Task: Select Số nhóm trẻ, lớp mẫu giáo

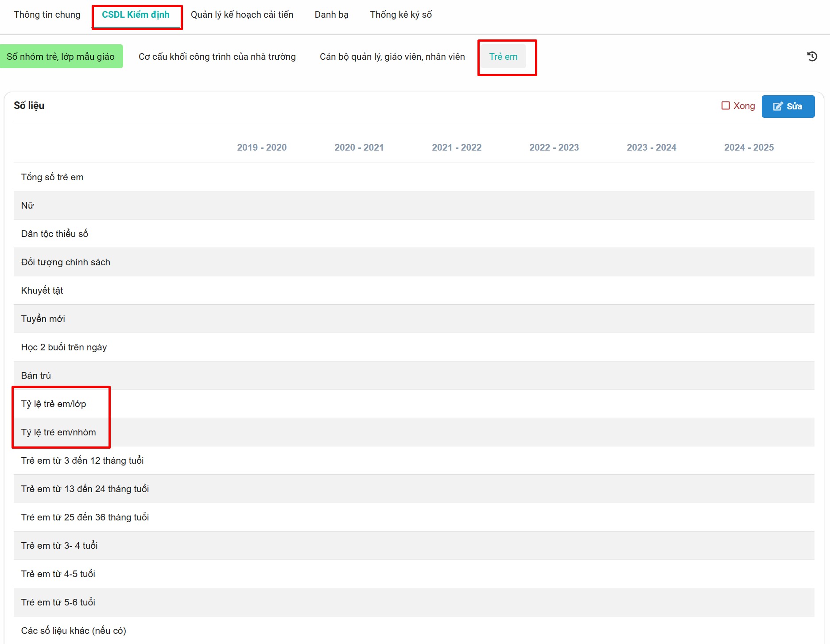Action: point(61,57)
